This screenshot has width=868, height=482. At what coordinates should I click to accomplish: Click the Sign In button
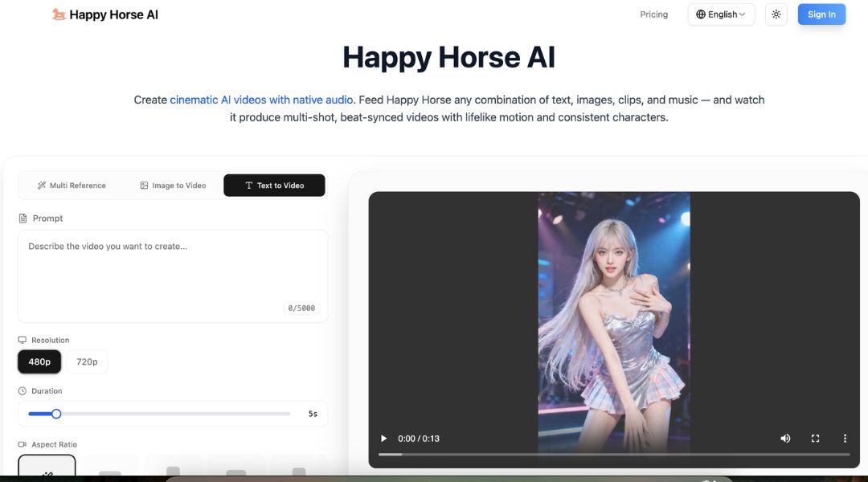pos(821,14)
